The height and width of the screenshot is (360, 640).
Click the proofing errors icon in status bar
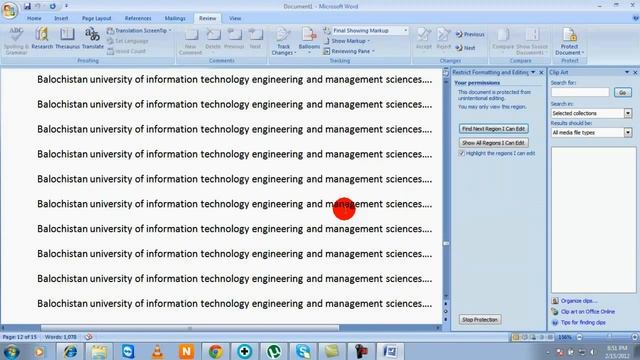(89, 337)
